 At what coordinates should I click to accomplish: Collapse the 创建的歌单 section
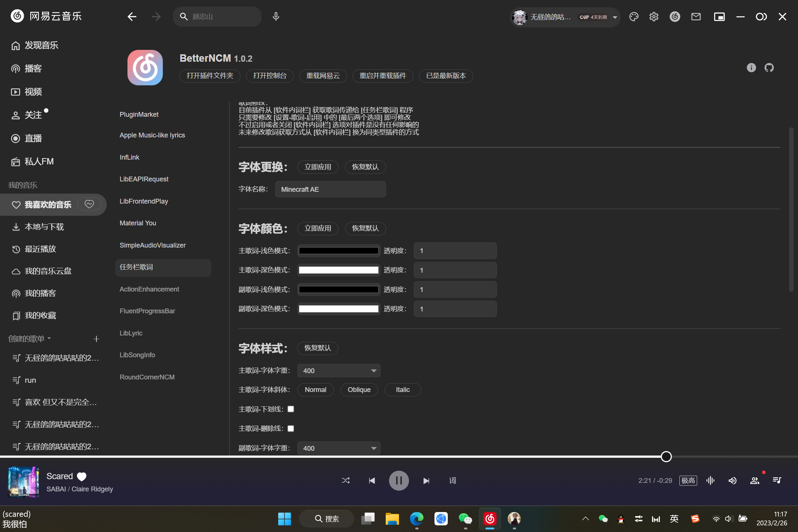pyautogui.click(x=50, y=338)
